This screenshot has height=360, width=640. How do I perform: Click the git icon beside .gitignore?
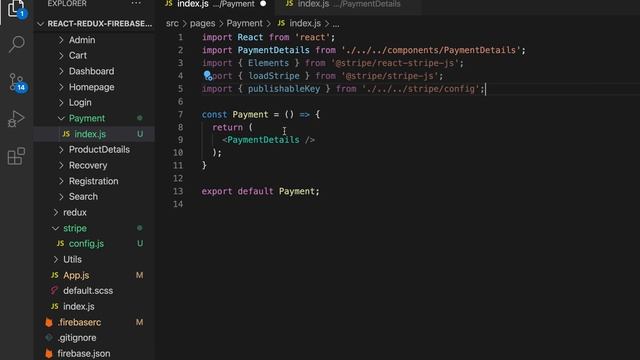49,338
